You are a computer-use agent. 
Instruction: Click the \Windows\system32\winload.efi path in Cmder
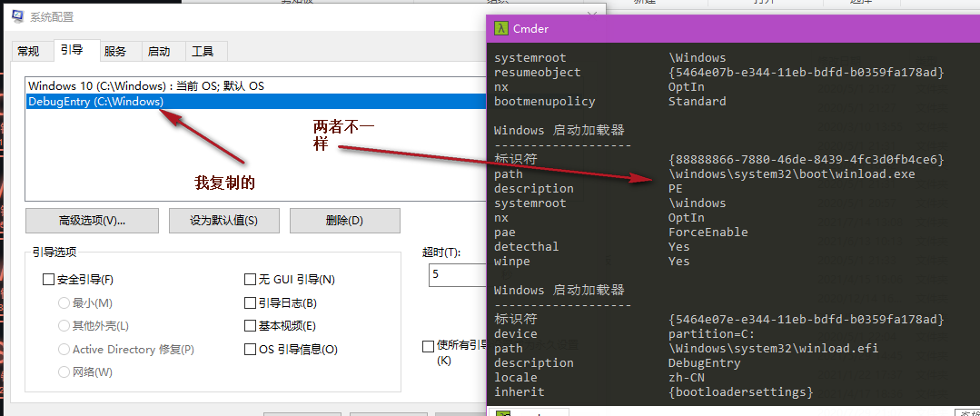(773, 348)
